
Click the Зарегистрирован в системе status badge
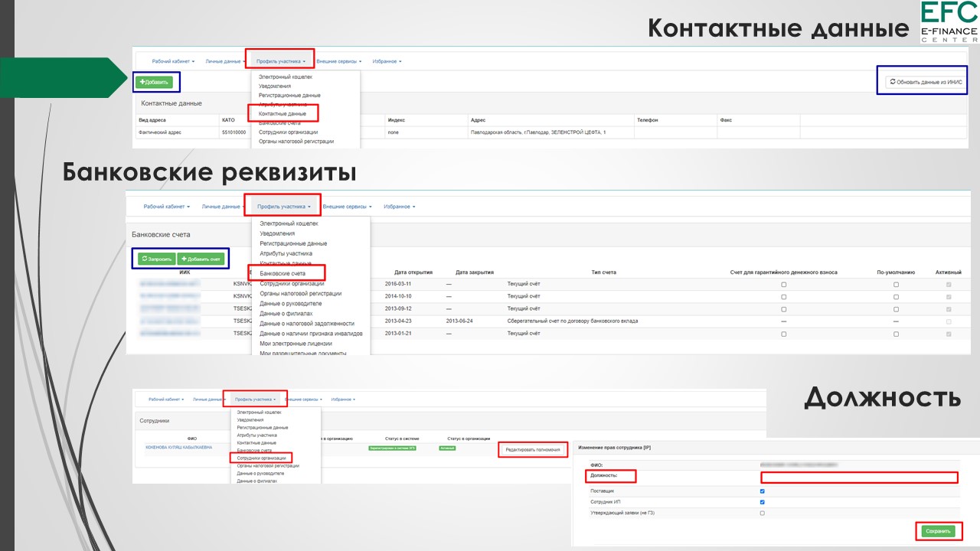[390, 448]
